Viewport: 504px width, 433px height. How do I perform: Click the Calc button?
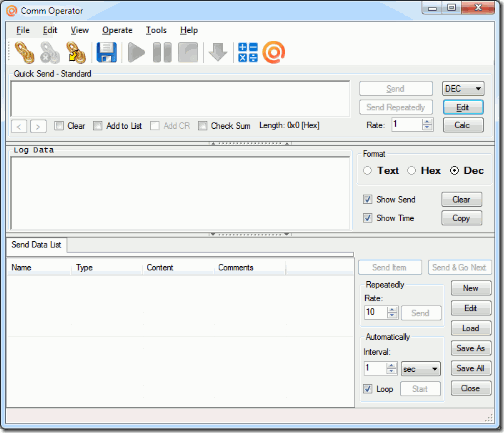click(463, 125)
